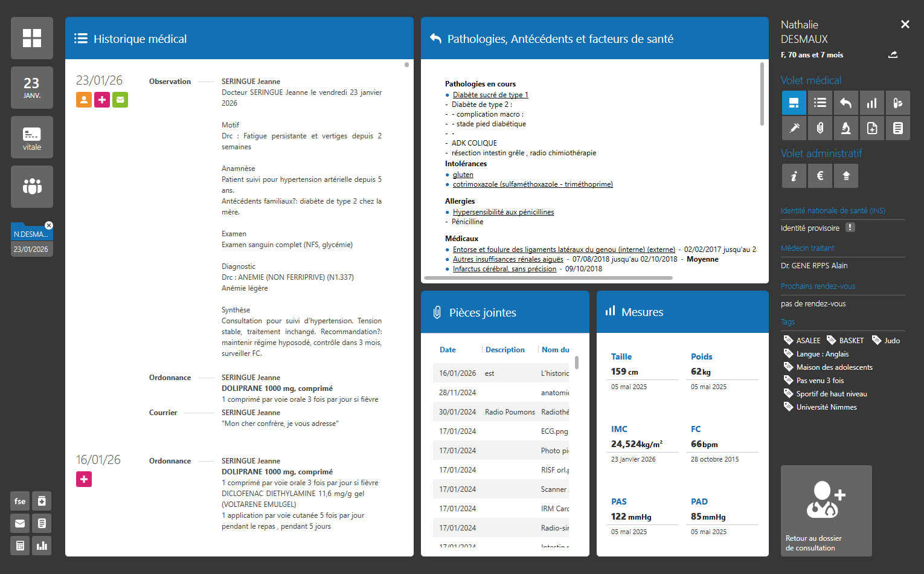
Task: Click the green envelope icon under 23/01/26
Action: pos(120,100)
